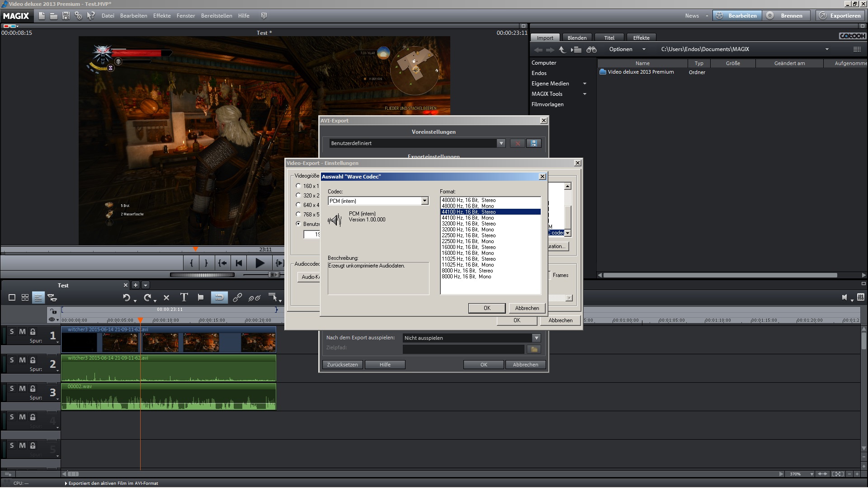Click binoculars search icon in media pool

(x=591, y=49)
